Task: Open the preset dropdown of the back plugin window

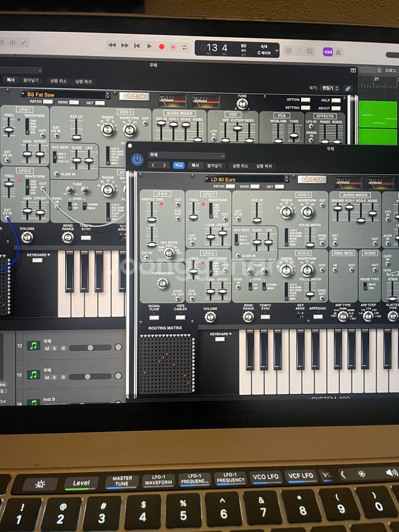Action: tap(21, 71)
